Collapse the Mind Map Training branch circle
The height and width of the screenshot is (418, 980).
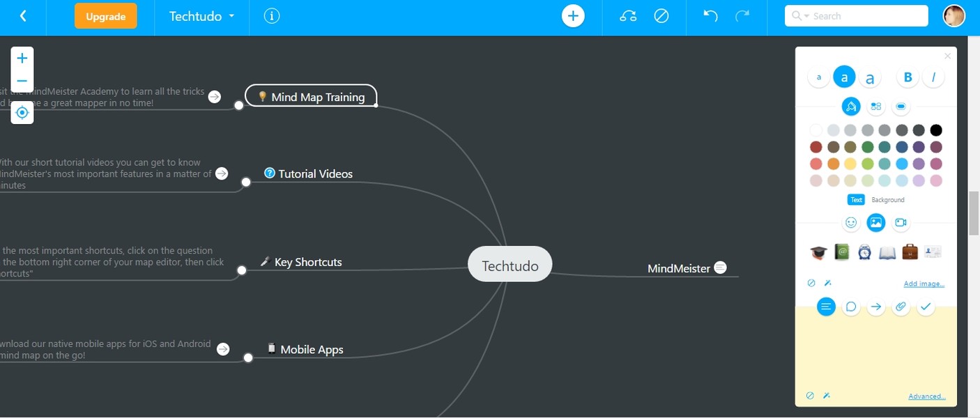point(239,105)
